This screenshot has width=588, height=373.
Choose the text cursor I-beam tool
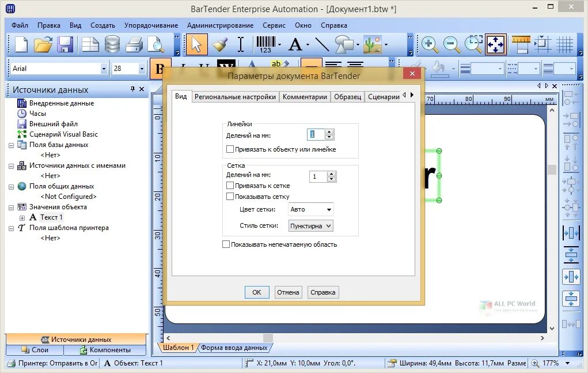[x=241, y=44]
